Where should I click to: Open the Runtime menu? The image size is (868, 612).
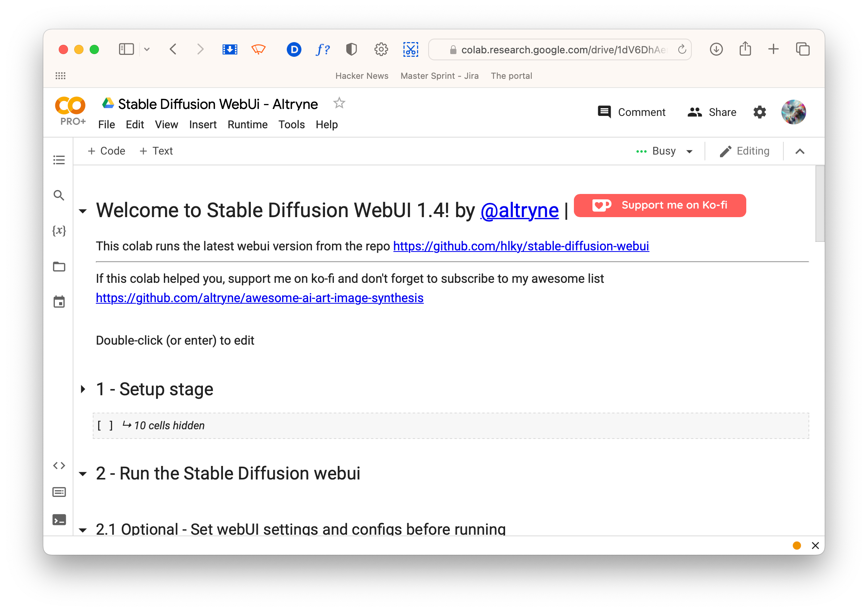point(247,124)
